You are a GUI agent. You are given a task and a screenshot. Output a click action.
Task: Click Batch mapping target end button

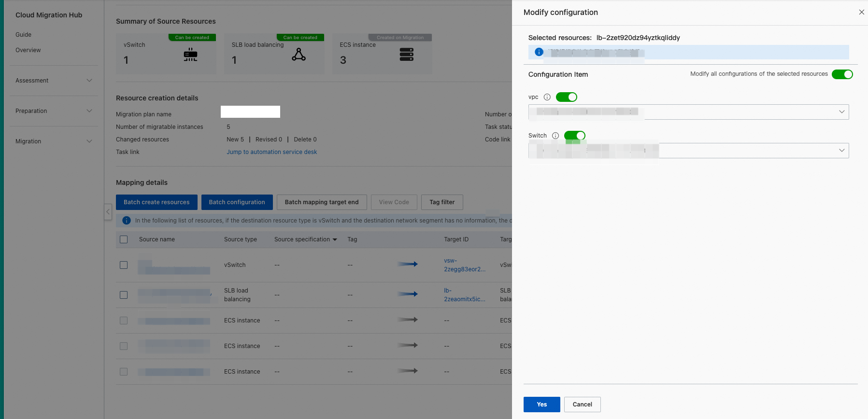322,202
